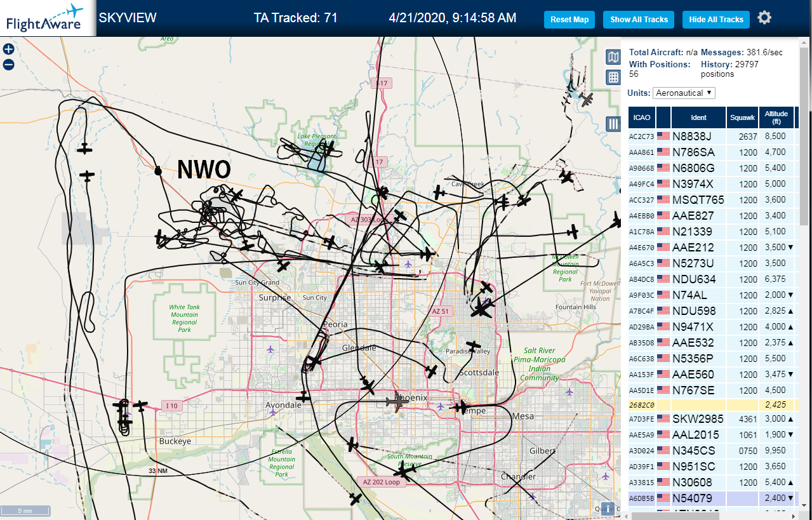Collapse sidebar with the three-bar icon
The height and width of the screenshot is (520, 812).
point(613,124)
